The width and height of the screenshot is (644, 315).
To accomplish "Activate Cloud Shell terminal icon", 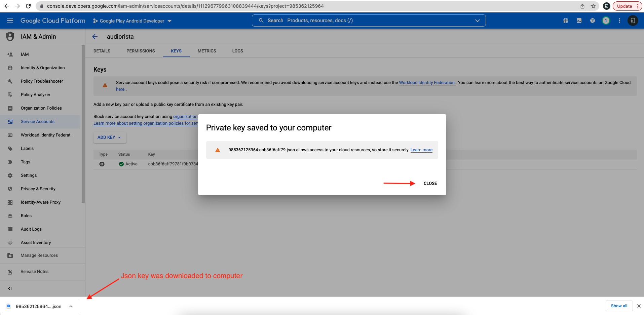I will click(x=579, y=21).
